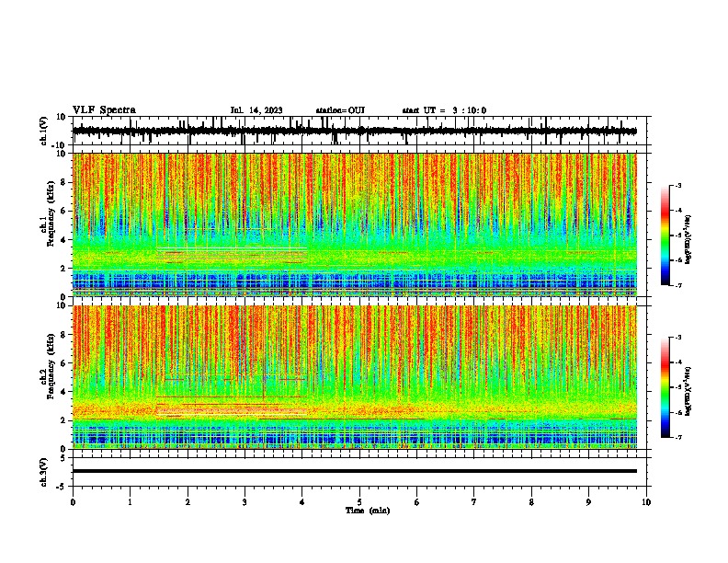Viewport: 728px width, 563px height.
Task: Click the ch.1 color bar log(PSD) label
Action: click(x=688, y=240)
